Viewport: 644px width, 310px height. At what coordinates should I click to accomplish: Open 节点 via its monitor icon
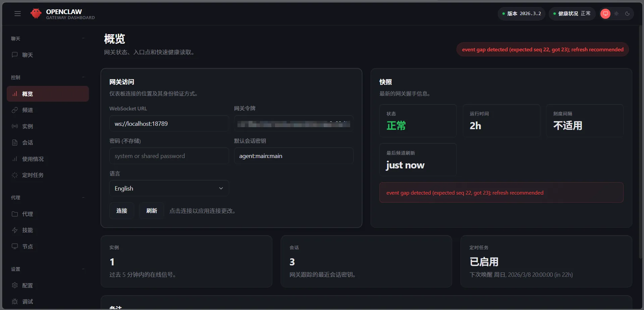coord(15,246)
